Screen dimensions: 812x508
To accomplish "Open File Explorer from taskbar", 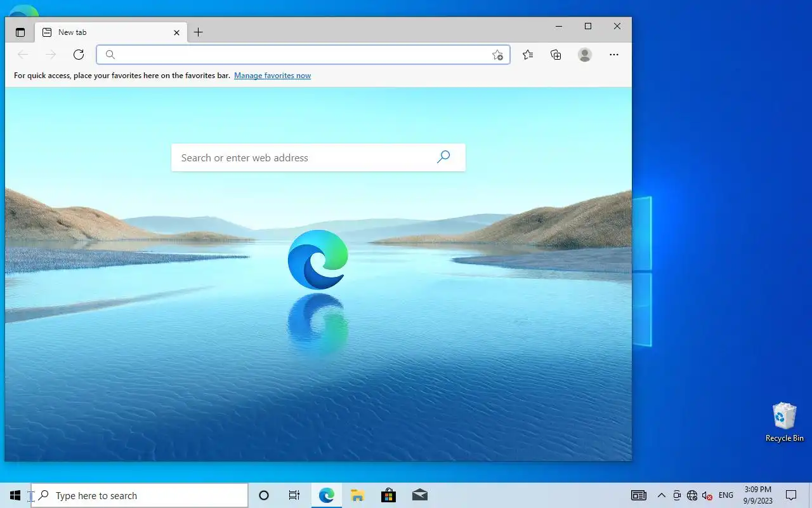I will tap(357, 495).
